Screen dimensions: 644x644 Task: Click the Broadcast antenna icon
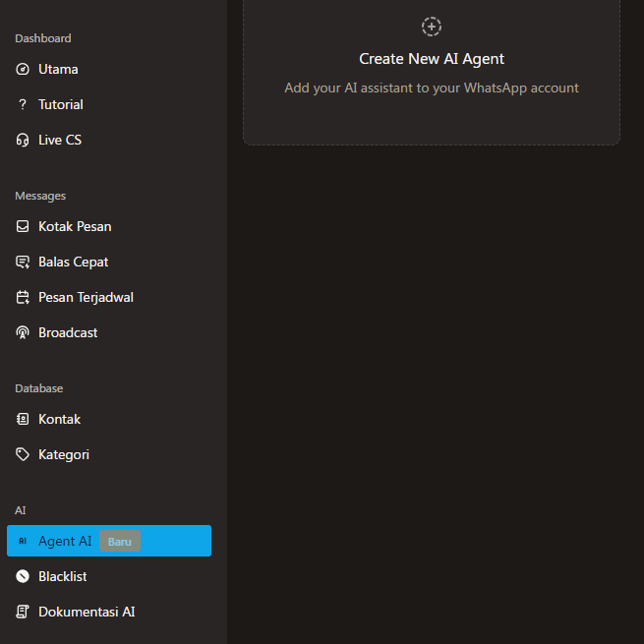pos(23,333)
